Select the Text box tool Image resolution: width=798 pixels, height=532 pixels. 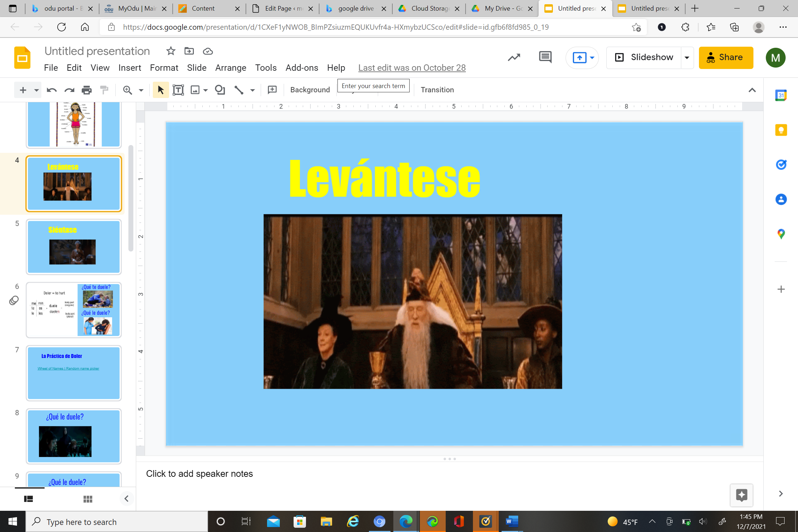(x=178, y=90)
